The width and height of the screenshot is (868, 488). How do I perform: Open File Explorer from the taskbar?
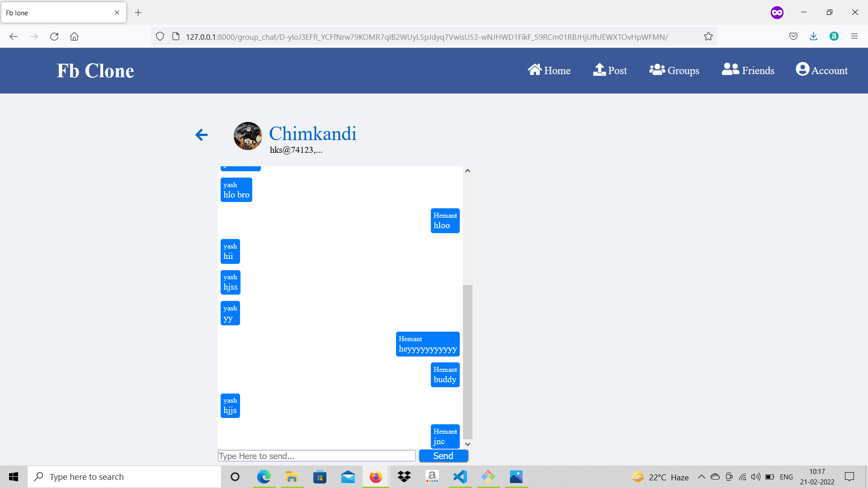[292, 477]
